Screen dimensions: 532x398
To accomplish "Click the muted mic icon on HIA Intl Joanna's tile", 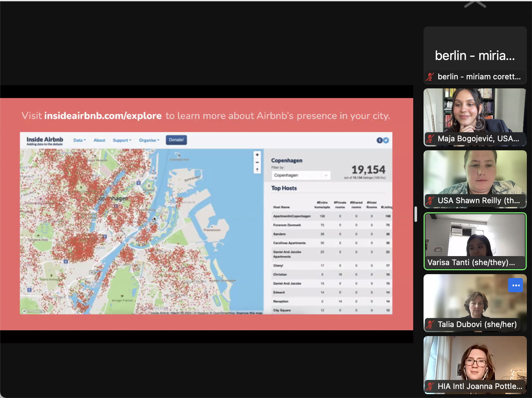I will pos(430,386).
